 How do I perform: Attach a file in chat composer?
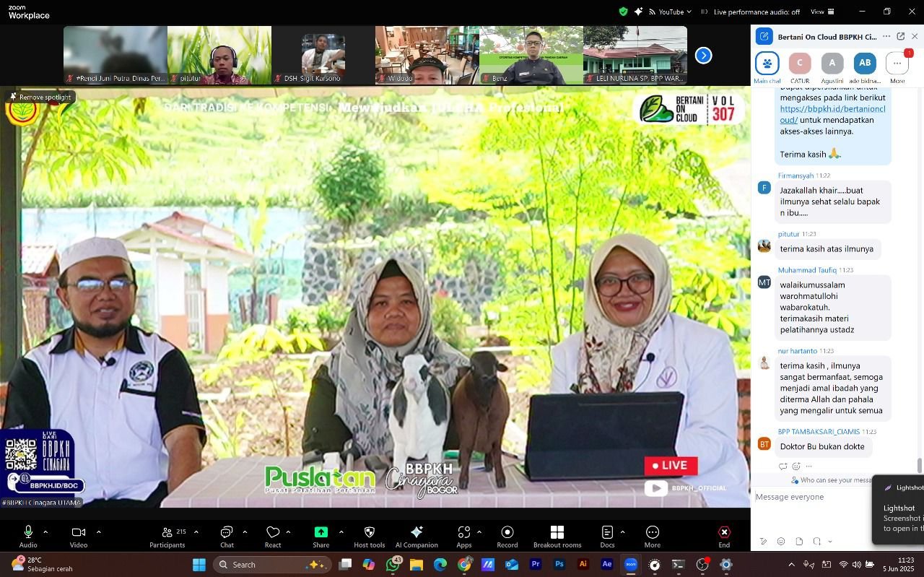[x=799, y=542]
